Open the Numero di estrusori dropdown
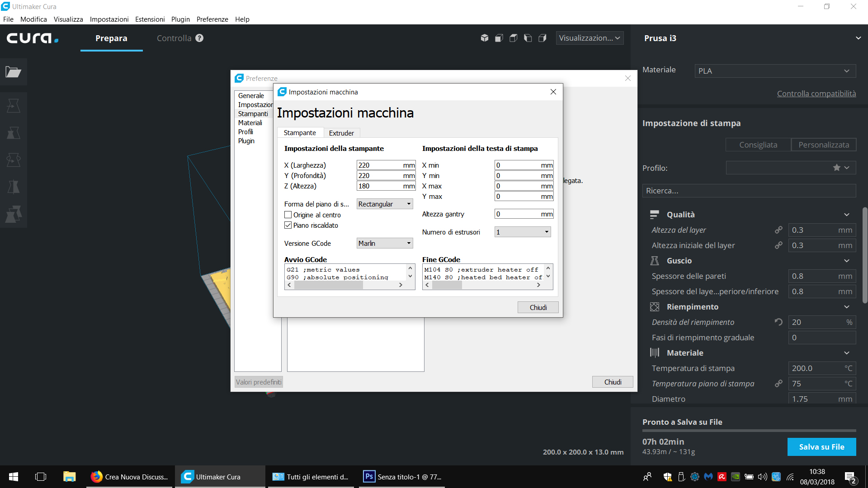 (522, 232)
